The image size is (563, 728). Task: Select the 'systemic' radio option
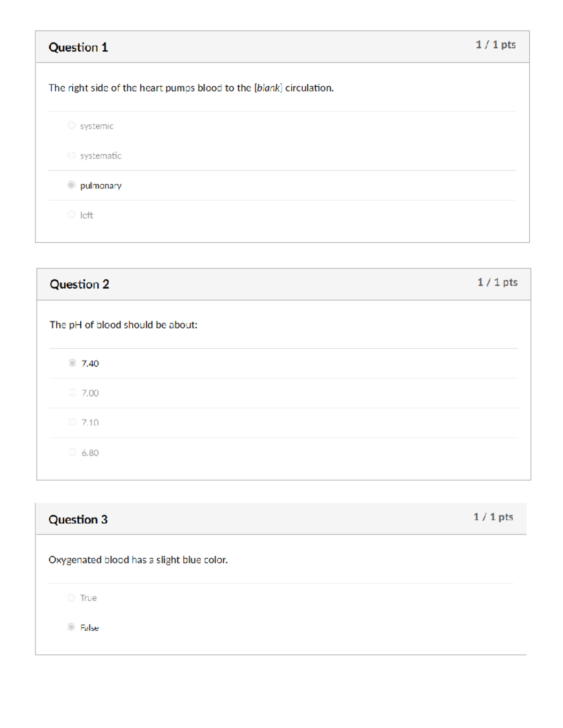click(x=71, y=125)
